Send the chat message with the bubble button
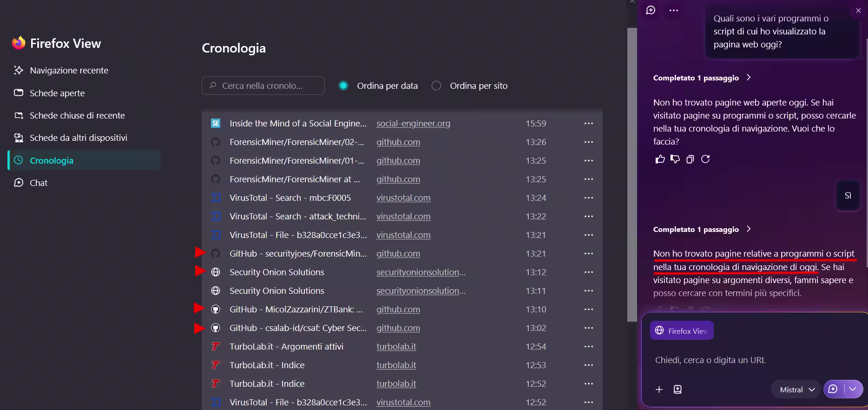The width and height of the screenshot is (868, 410). [x=833, y=389]
